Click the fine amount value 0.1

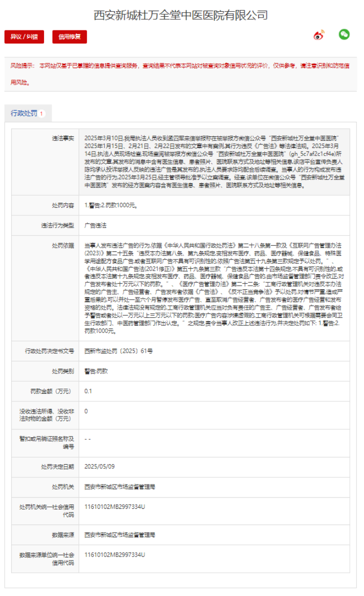[88, 391]
